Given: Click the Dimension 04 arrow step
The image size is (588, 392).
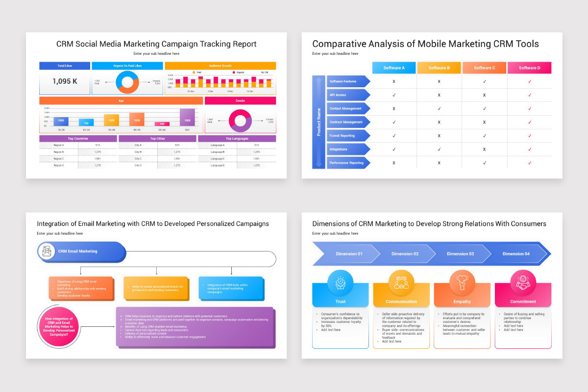Looking at the screenshot, I should coord(516,254).
